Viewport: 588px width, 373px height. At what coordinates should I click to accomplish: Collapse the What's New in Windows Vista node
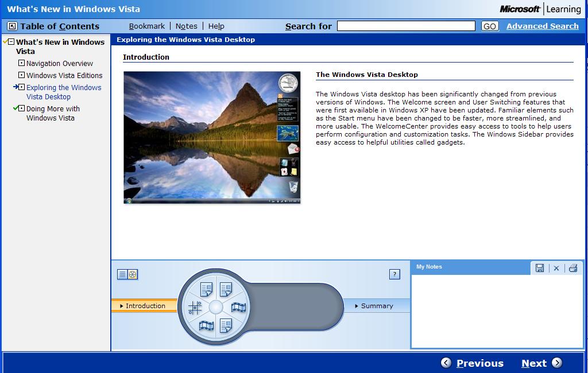[x=11, y=42]
